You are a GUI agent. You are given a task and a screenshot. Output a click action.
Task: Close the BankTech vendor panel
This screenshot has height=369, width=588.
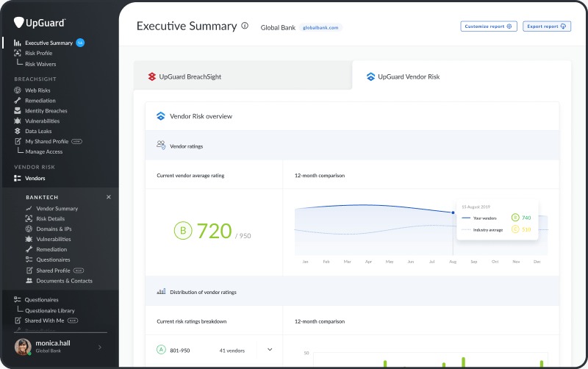coord(109,197)
